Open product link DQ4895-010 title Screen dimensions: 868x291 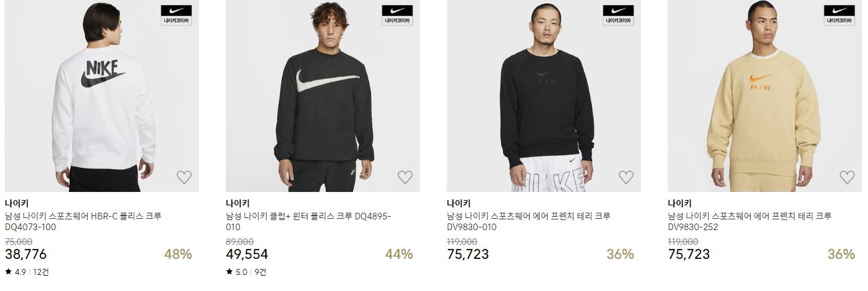(308, 221)
